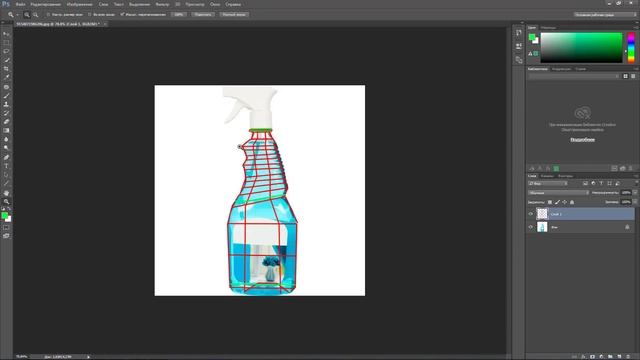Switch to the Образцы tab
This screenshot has width=640, height=360.
pyautogui.click(x=548, y=27)
